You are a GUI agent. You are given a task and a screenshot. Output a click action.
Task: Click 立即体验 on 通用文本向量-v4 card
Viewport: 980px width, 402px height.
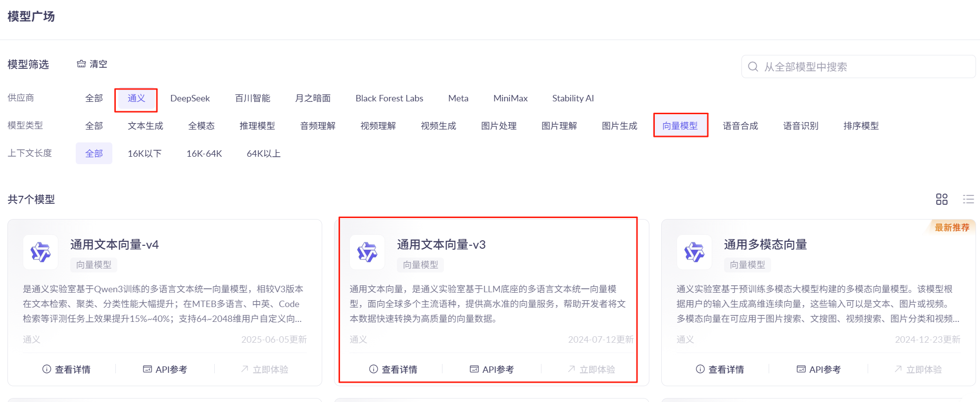[x=264, y=369]
